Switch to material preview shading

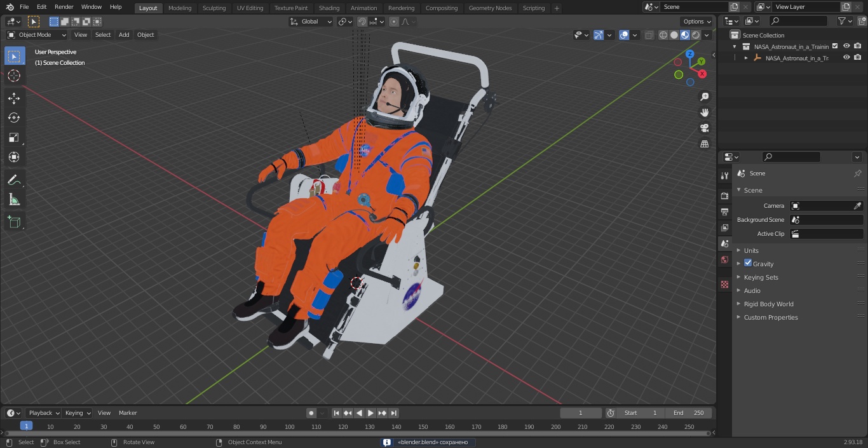[x=685, y=35]
